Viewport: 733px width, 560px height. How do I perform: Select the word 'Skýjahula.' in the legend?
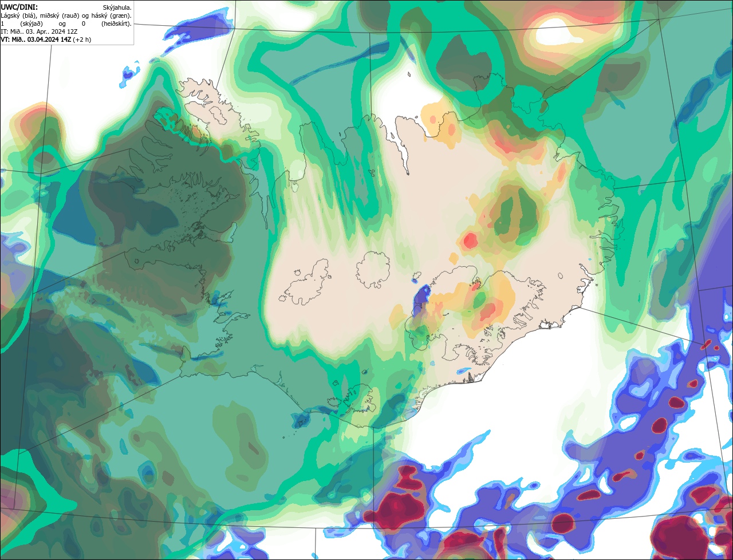click(x=117, y=8)
